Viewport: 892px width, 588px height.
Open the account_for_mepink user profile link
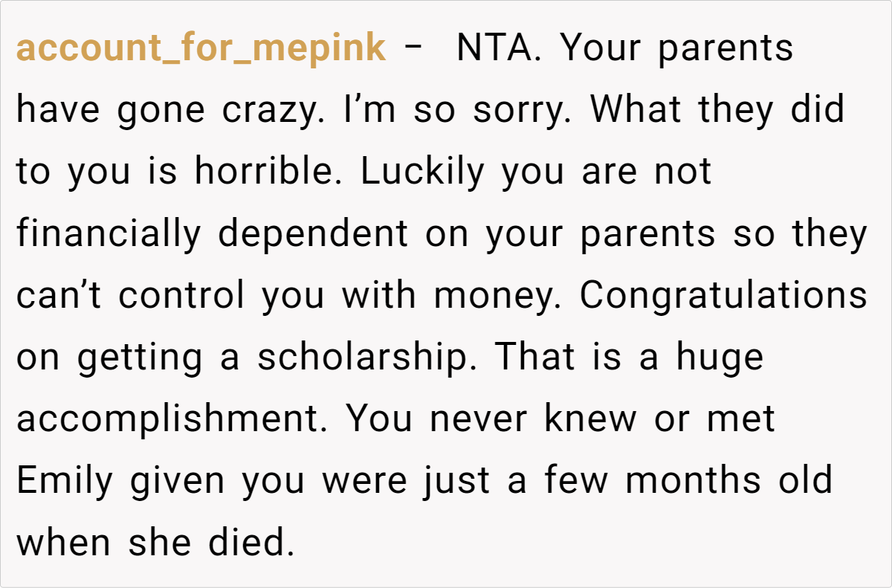[201, 49]
